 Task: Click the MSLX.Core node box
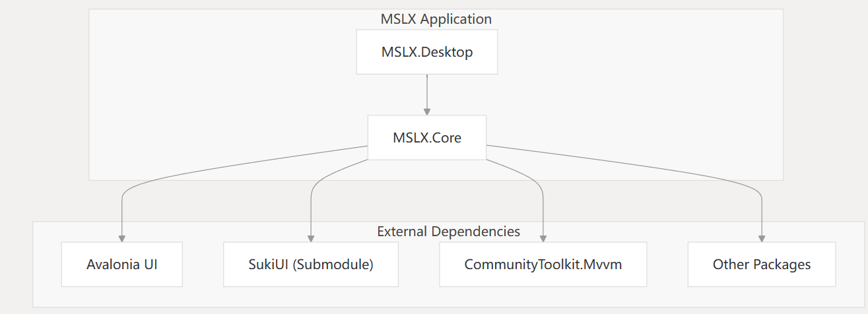click(x=427, y=138)
